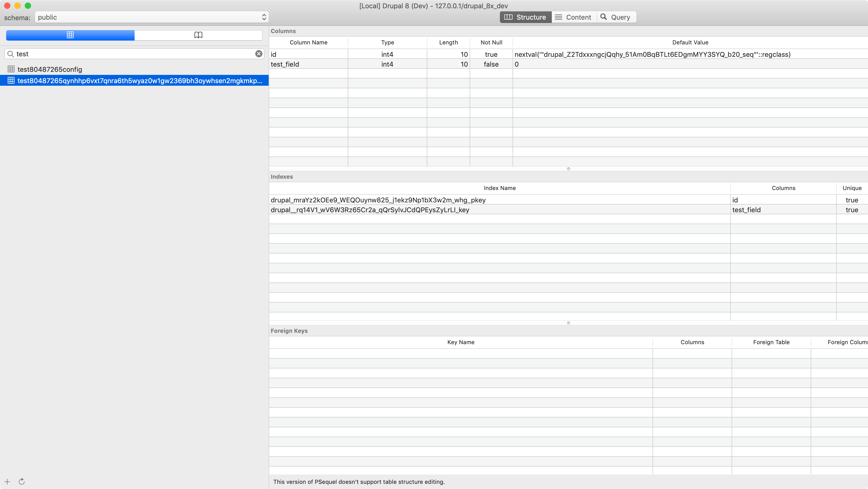The width and height of the screenshot is (868, 489).
Task: Select the id column name cell
Action: point(308,54)
